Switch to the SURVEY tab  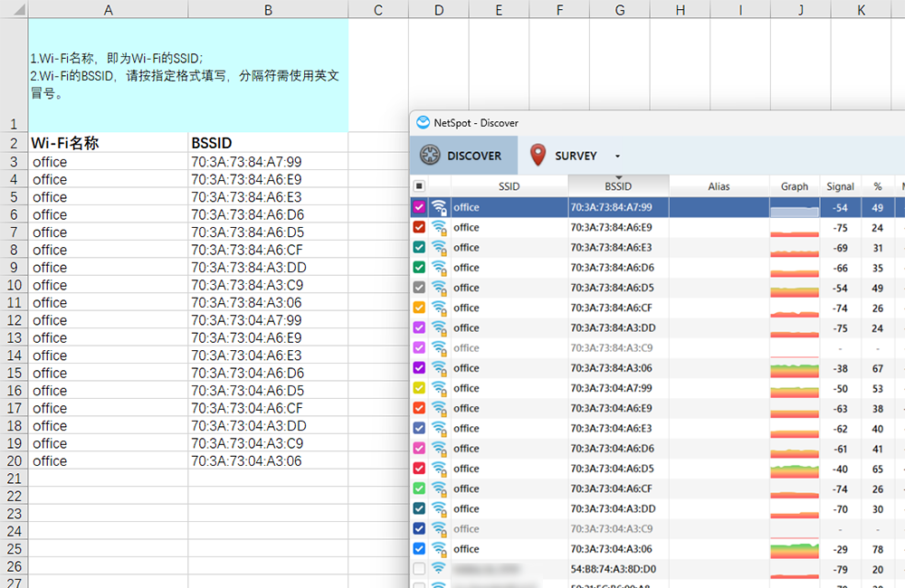tap(575, 156)
